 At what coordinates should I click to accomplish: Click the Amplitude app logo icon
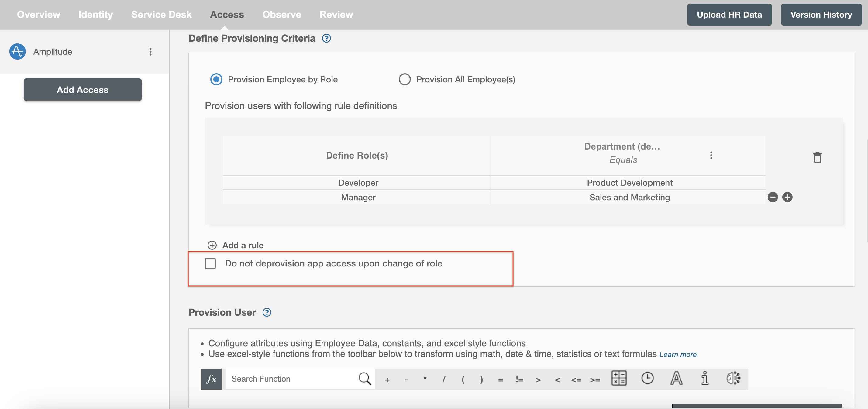tap(18, 52)
